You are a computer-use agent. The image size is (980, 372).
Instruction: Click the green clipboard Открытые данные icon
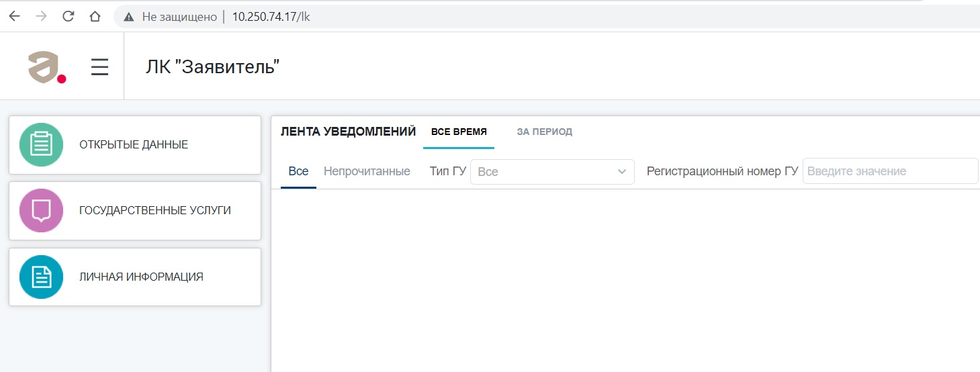(41, 144)
